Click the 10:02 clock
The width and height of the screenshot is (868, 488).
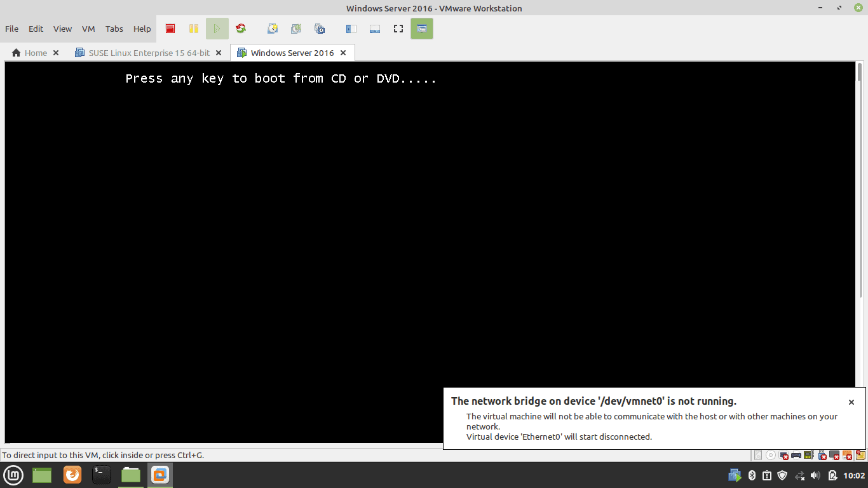click(x=854, y=475)
